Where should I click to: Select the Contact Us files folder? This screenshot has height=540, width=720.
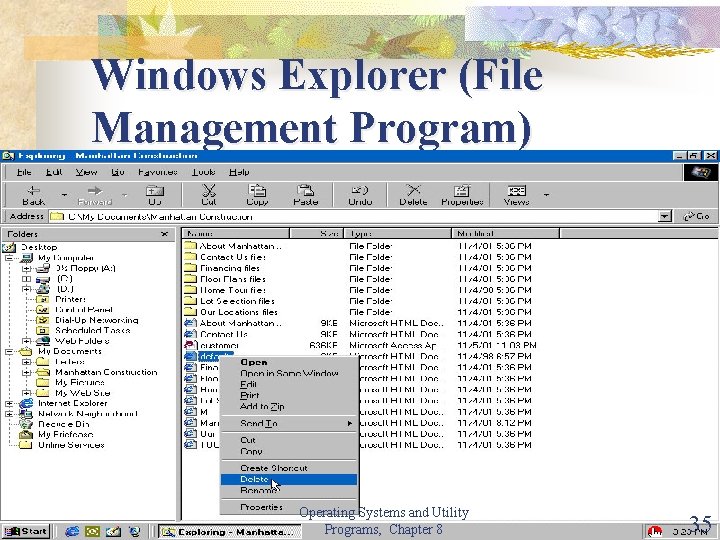(225, 257)
